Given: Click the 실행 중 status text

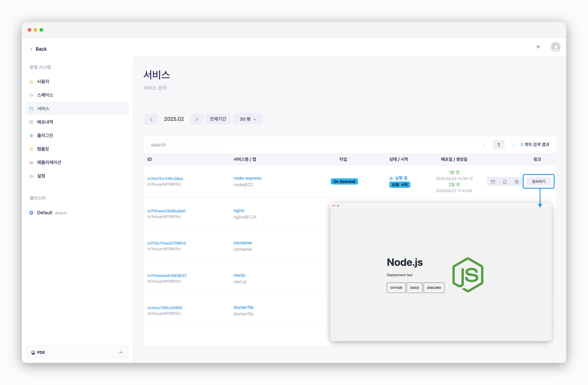Looking at the screenshot, I should (401, 178).
